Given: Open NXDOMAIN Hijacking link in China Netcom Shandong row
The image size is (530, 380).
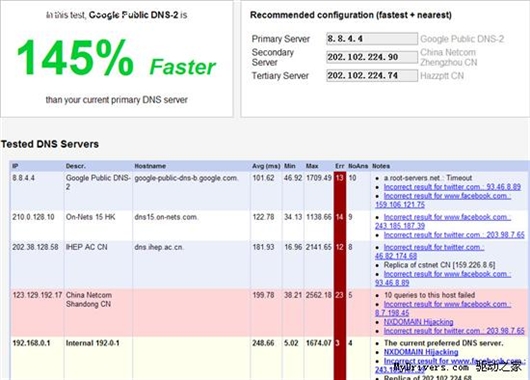Looking at the screenshot, I should tap(418, 322).
